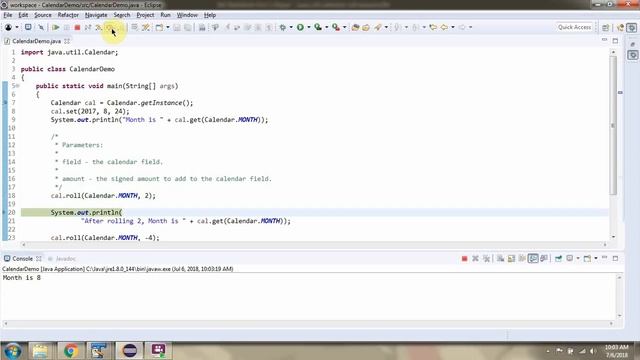Collapse the main method fold marker
The height and width of the screenshot is (360, 640).
(18, 86)
